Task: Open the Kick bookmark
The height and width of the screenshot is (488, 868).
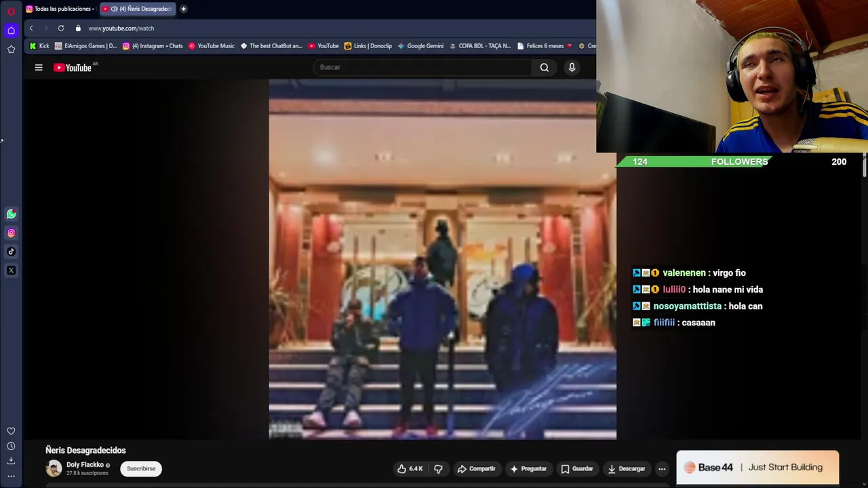Action: pos(39,46)
